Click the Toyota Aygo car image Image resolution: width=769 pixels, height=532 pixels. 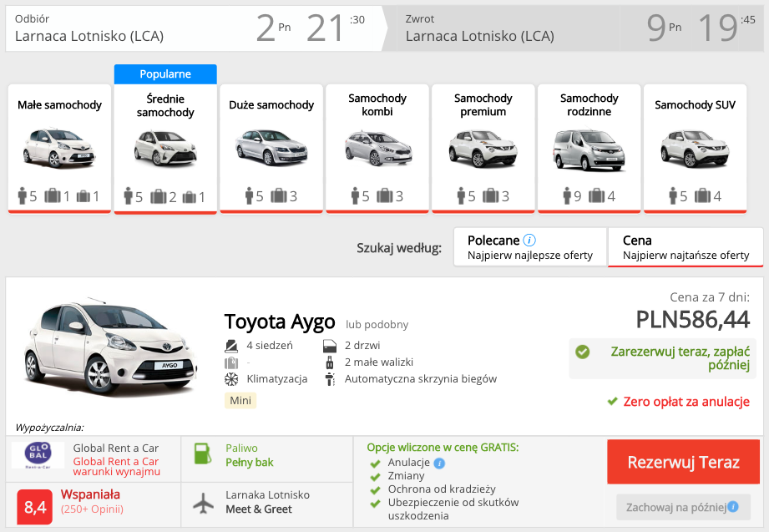pos(110,346)
